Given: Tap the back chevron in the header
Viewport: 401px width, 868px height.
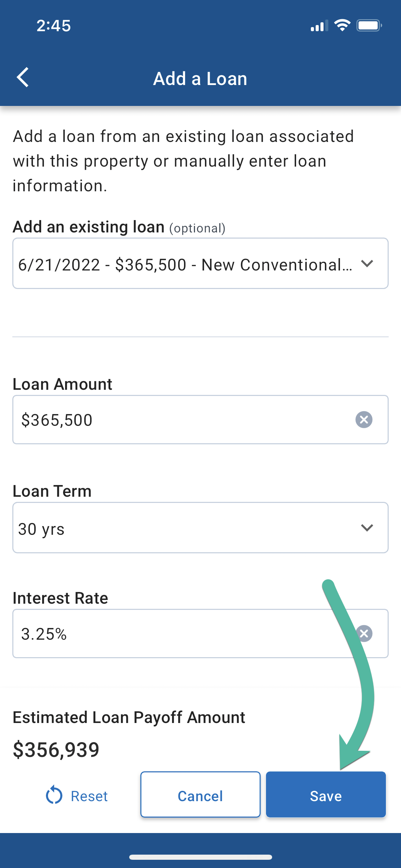Looking at the screenshot, I should 23,77.
